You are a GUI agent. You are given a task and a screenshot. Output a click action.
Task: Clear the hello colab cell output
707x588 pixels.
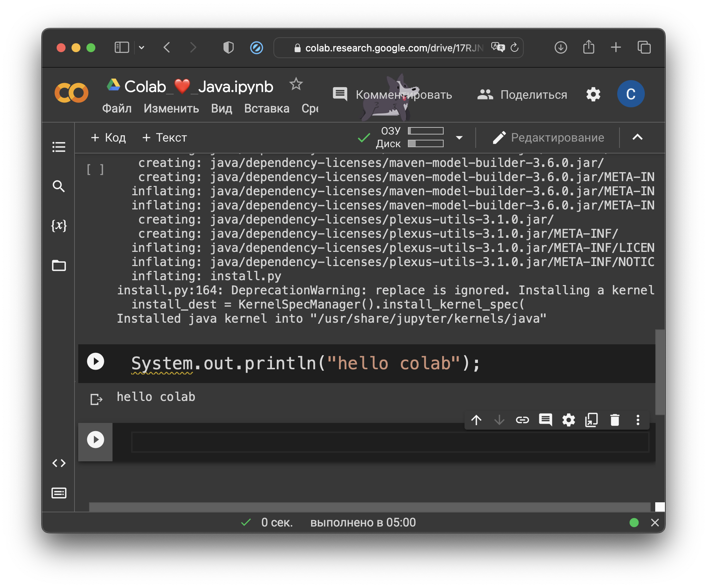pyautogui.click(x=96, y=399)
